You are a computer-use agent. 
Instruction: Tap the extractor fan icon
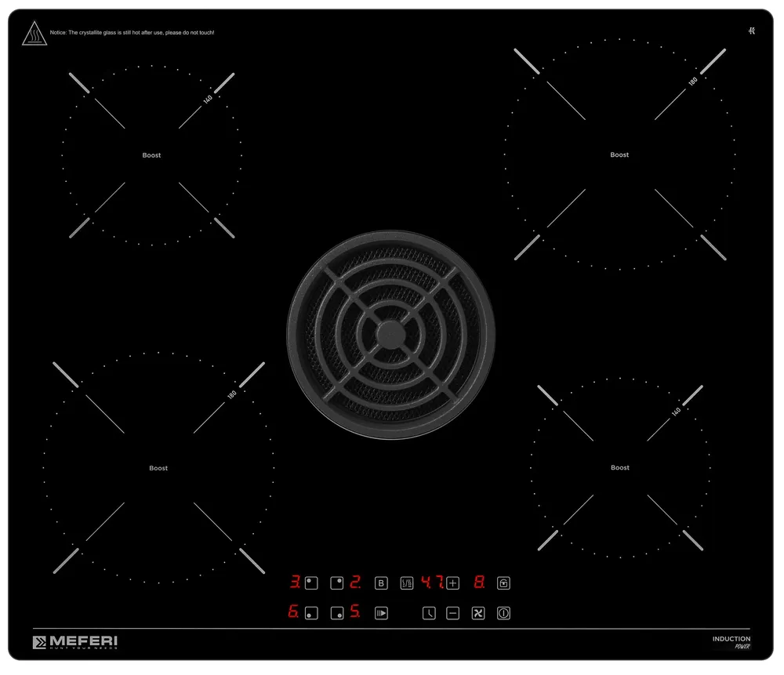tap(477, 613)
